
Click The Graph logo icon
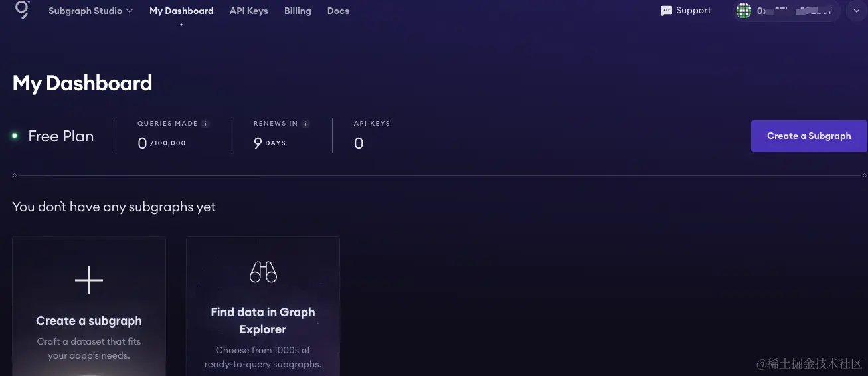pos(22,10)
